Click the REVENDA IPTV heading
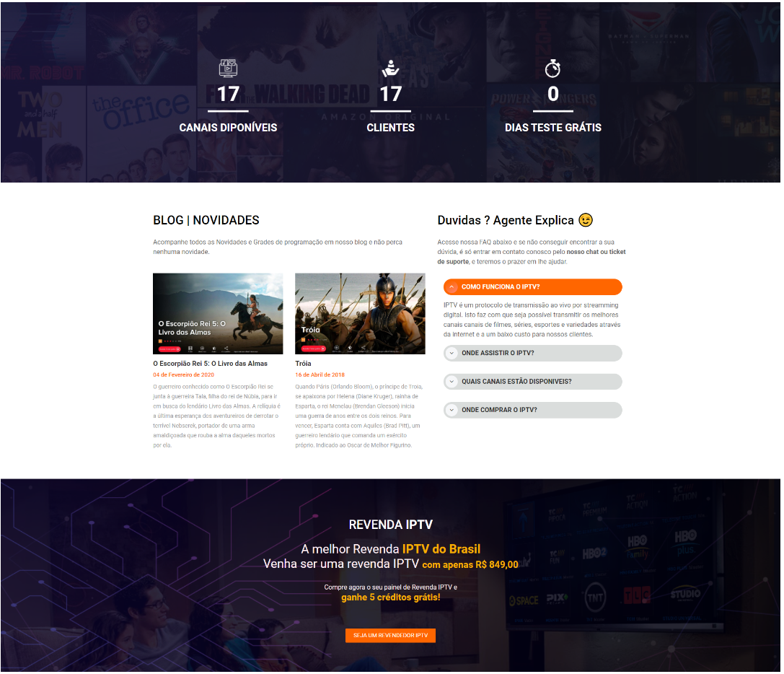The width and height of the screenshot is (784, 674). click(x=390, y=525)
